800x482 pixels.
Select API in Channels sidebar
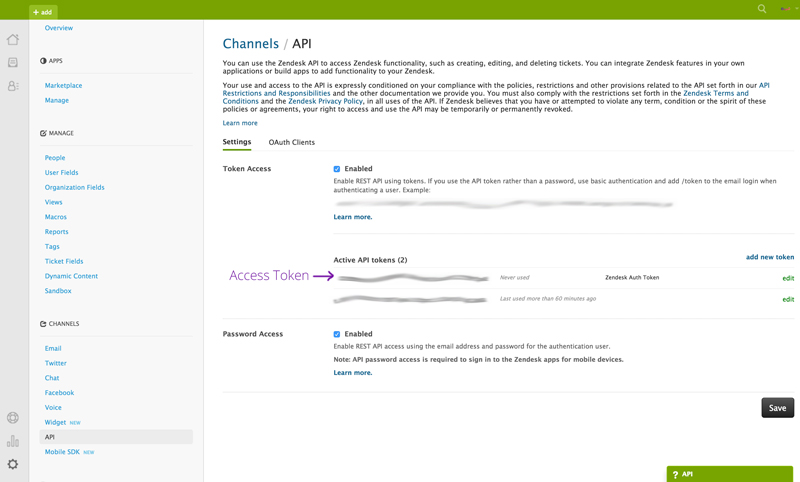pyautogui.click(x=116, y=437)
